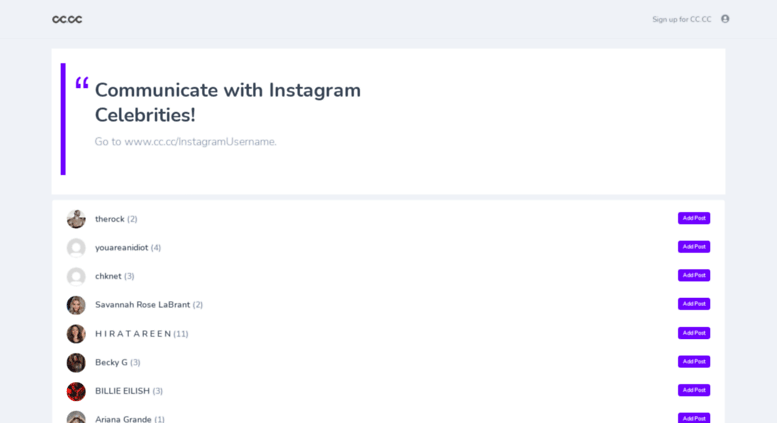This screenshot has height=423, width=777.
Task: Click chknet placeholder avatar
Action: [76, 276]
